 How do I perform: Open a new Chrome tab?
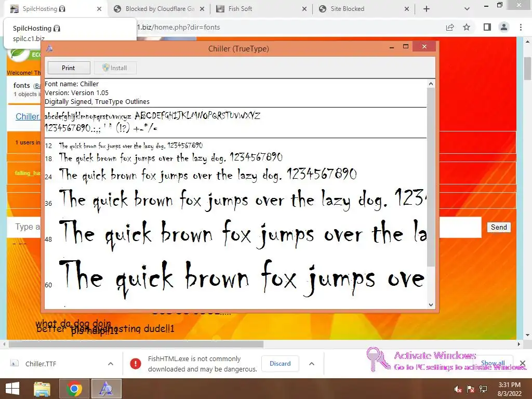427,9
